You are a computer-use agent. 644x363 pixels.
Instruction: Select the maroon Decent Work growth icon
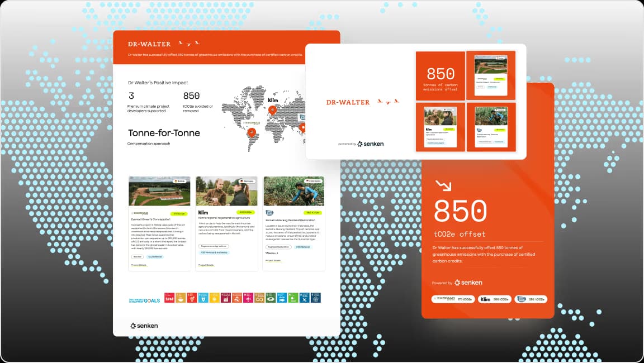[225, 298]
